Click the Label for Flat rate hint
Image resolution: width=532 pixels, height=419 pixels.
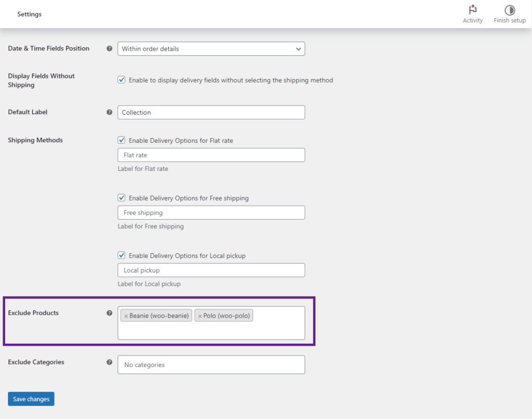[x=143, y=169]
